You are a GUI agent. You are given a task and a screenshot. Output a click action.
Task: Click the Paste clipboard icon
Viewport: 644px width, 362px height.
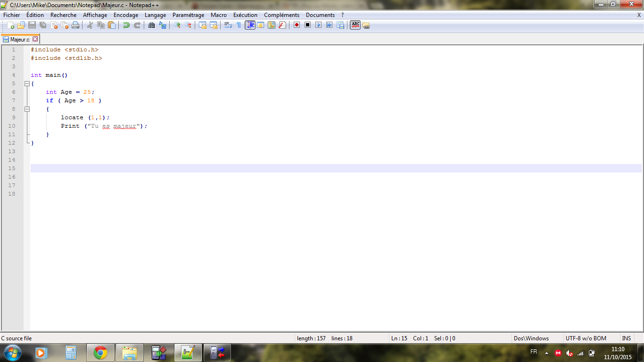pyautogui.click(x=111, y=25)
